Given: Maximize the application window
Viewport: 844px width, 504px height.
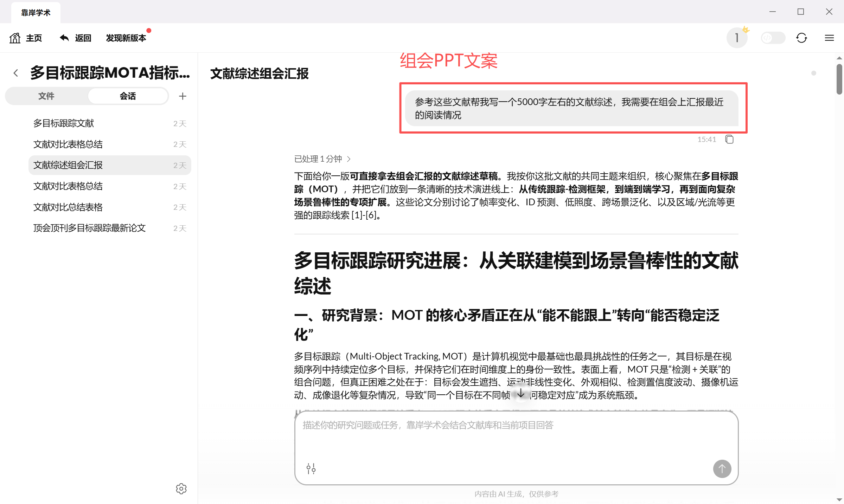Looking at the screenshot, I should [x=801, y=12].
